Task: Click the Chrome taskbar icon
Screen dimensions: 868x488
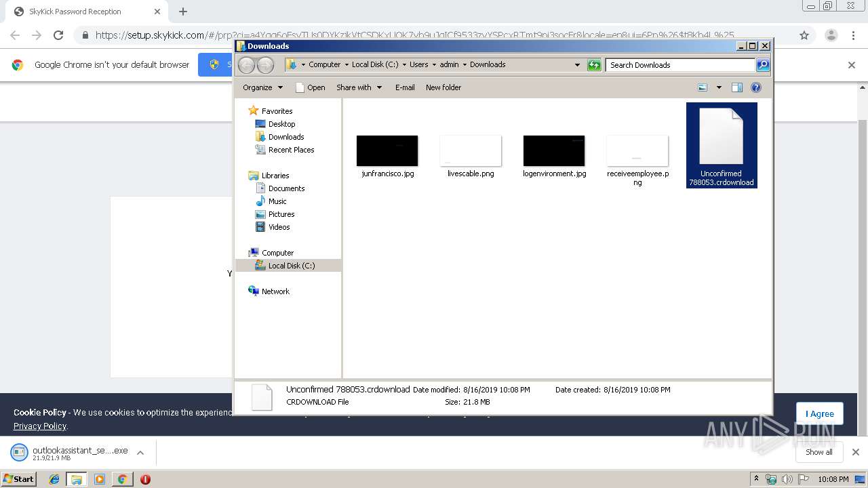Action: [122, 479]
